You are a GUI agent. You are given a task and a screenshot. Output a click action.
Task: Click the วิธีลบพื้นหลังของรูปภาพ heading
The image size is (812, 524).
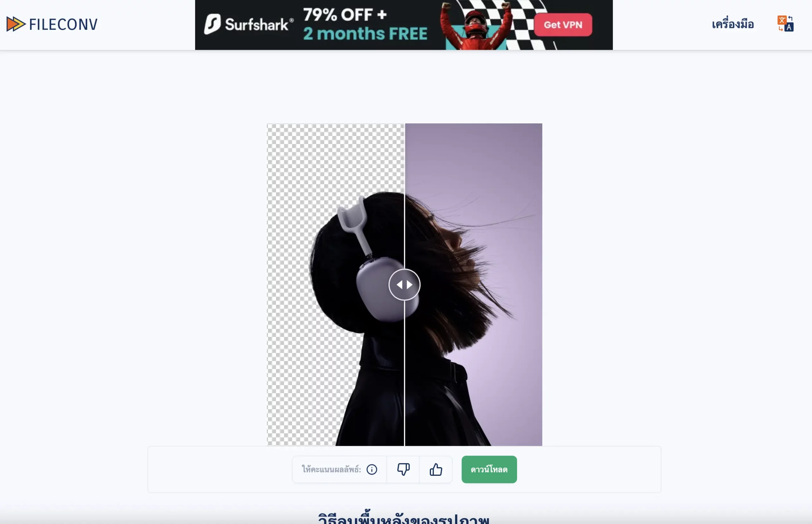[x=404, y=518]
